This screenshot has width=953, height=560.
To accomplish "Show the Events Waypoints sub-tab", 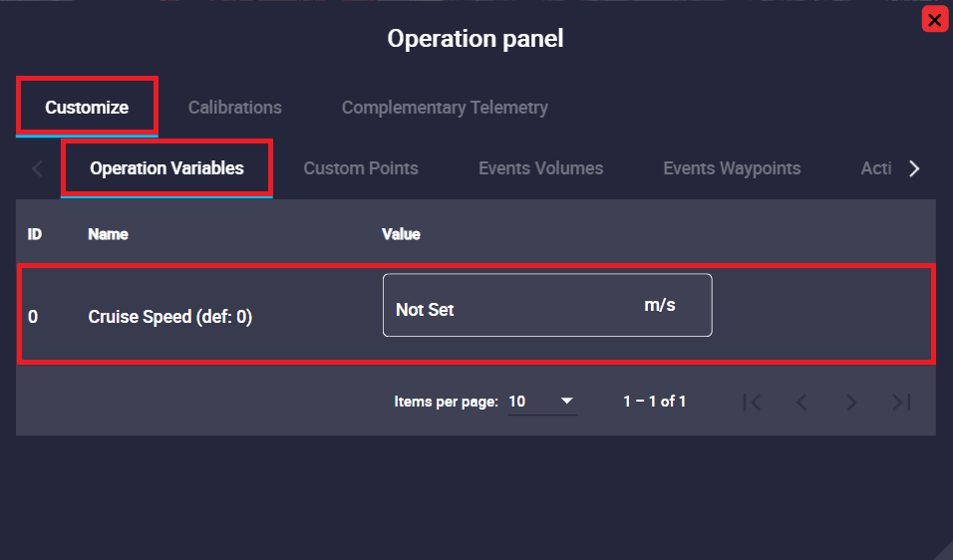I will [732, 168].
